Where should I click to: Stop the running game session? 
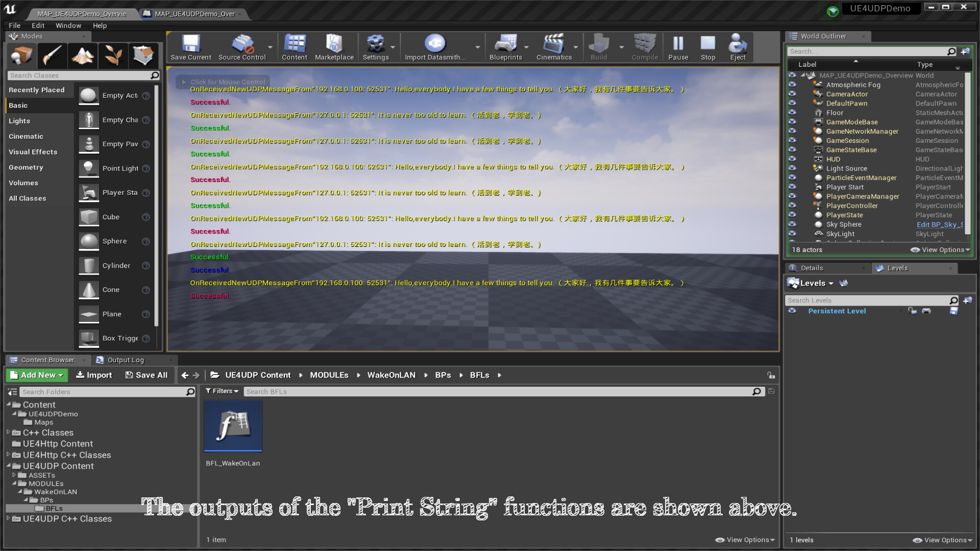(707, 47)
